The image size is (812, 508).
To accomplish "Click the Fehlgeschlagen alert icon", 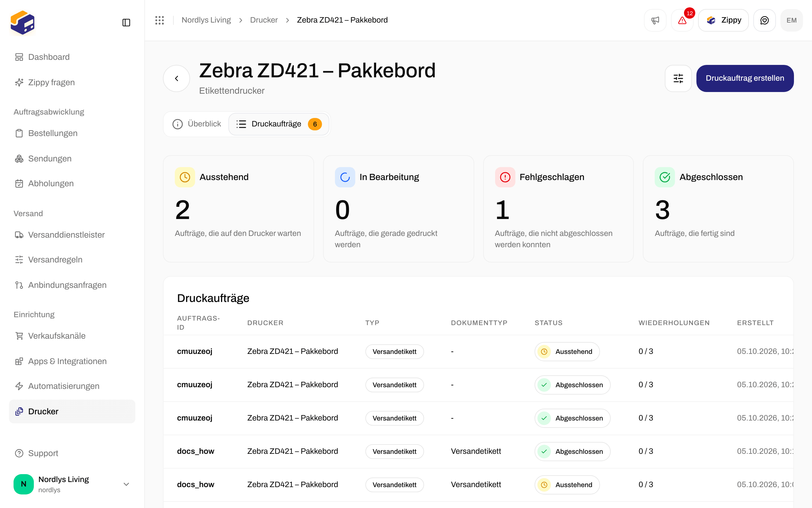I will click(x=505, y=177).
